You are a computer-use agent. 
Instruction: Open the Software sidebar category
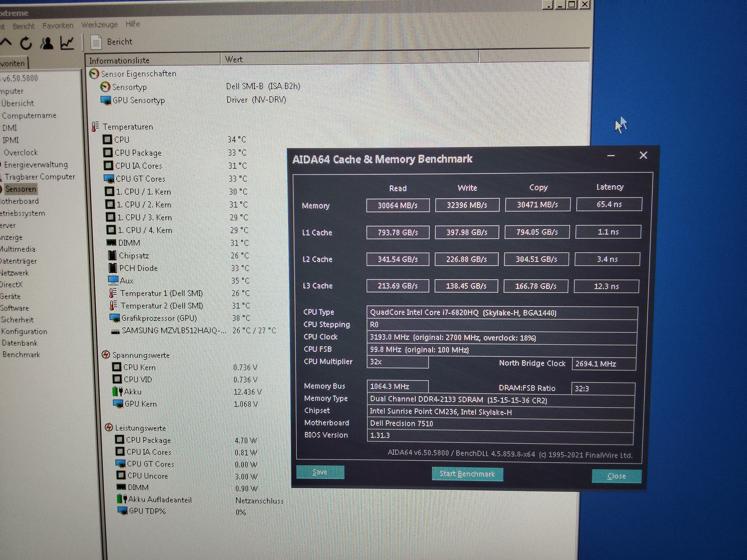(x=14, y=308)
